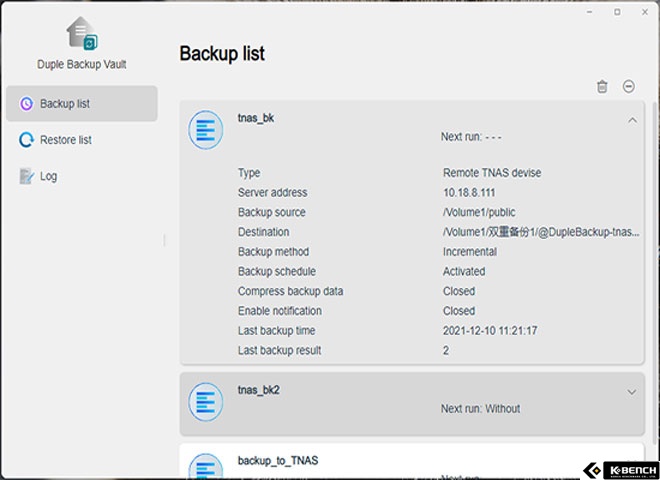660x480 pixels.
Task: Open the Restore list sidebar item
Action: point(82,140)
